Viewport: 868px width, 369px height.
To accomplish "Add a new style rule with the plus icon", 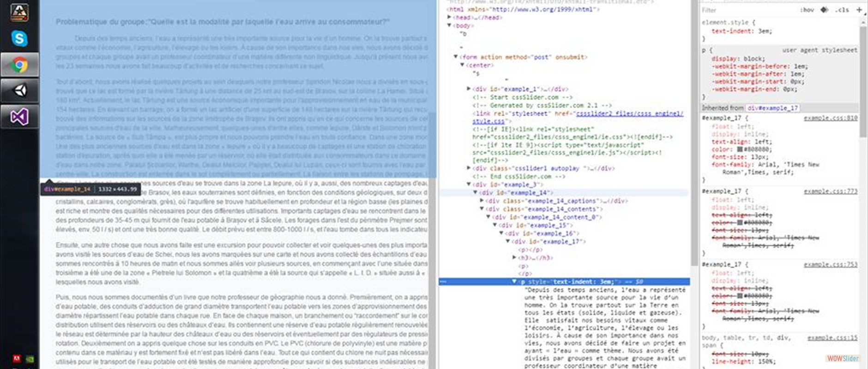I will [859, 10].
